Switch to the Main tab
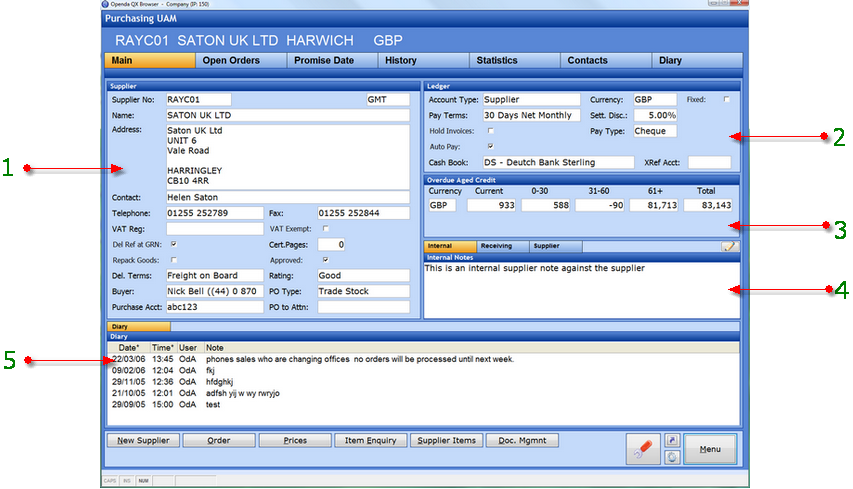Image resolution: width=853 pixels, height=489 pixels. (x=150, y=60)
